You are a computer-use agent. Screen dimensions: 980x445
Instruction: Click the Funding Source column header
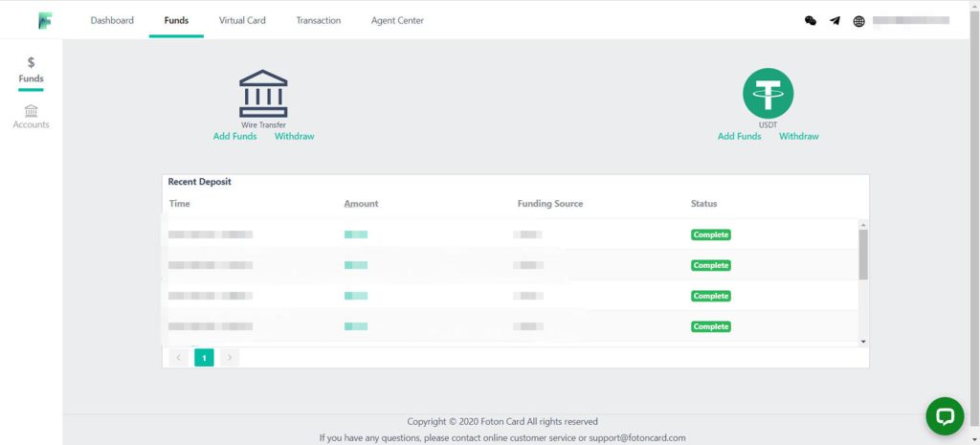tap(550, 204)
